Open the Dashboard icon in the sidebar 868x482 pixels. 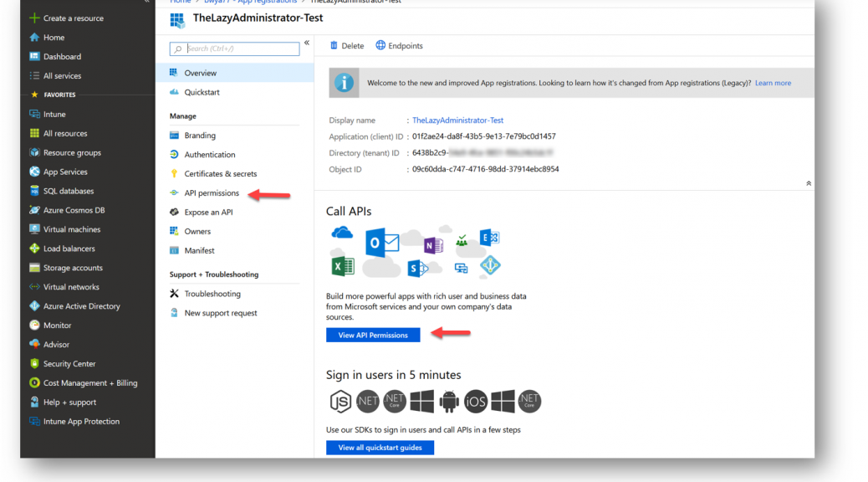click(x=34, y=57)
